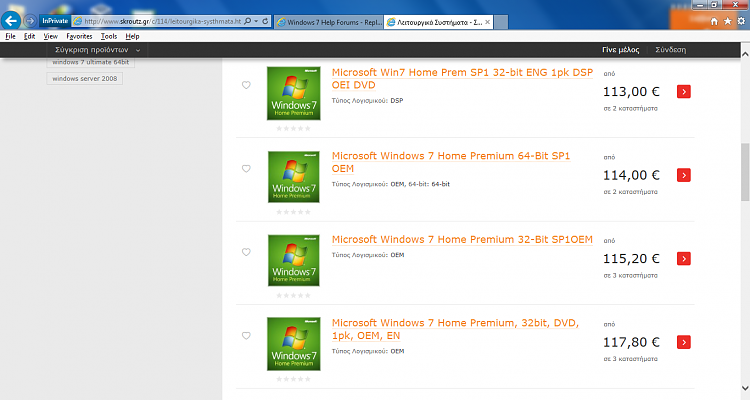Click the search icon in address bar
This screenshot has height=400, width=750.
[247, 22]
